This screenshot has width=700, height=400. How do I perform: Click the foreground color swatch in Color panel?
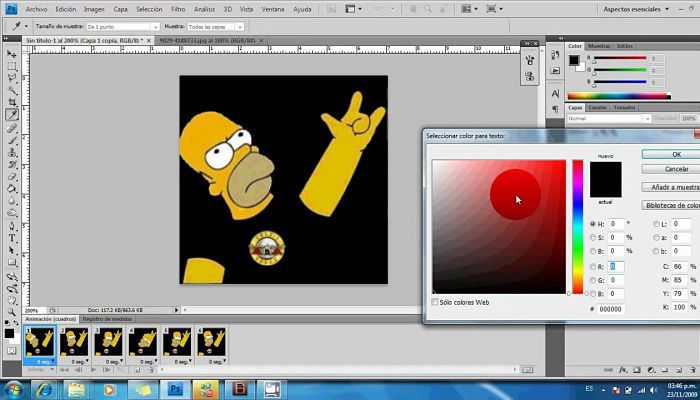574,60
